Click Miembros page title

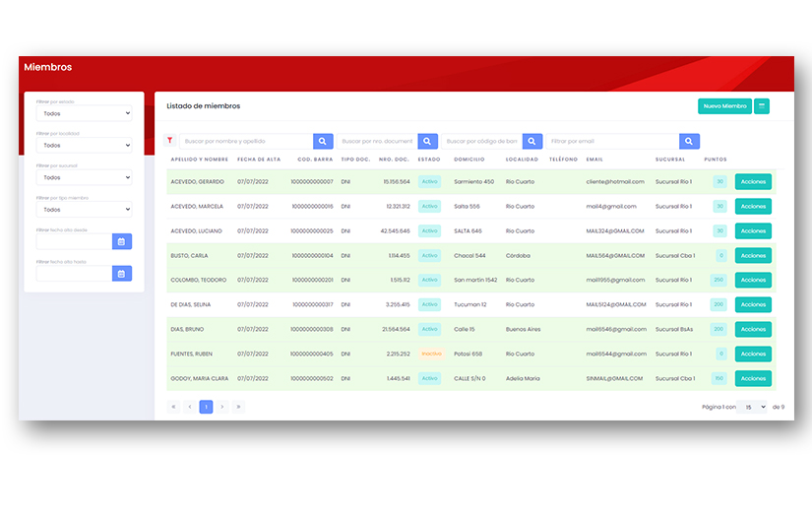[47, 67]
